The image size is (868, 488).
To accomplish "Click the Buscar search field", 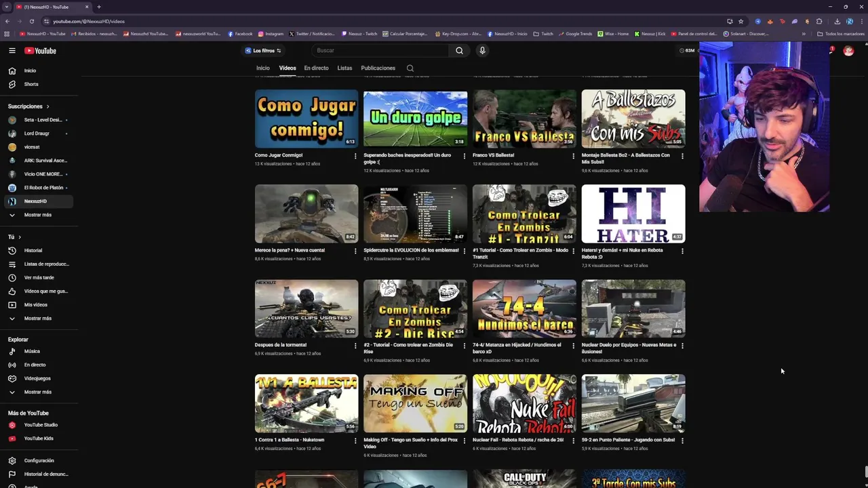I will (x=380, y=50).
